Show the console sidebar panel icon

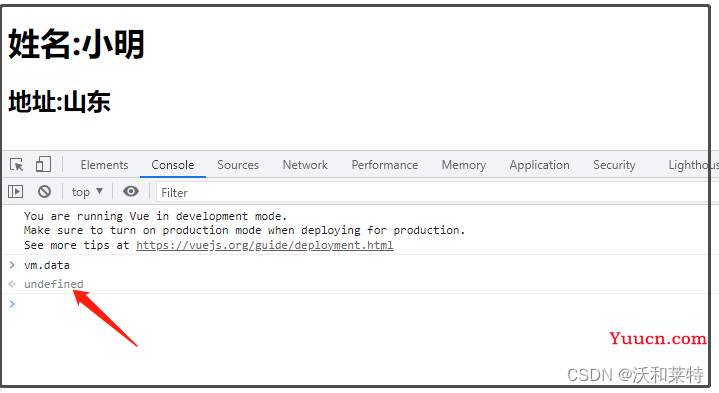click(x=16, y=192)
